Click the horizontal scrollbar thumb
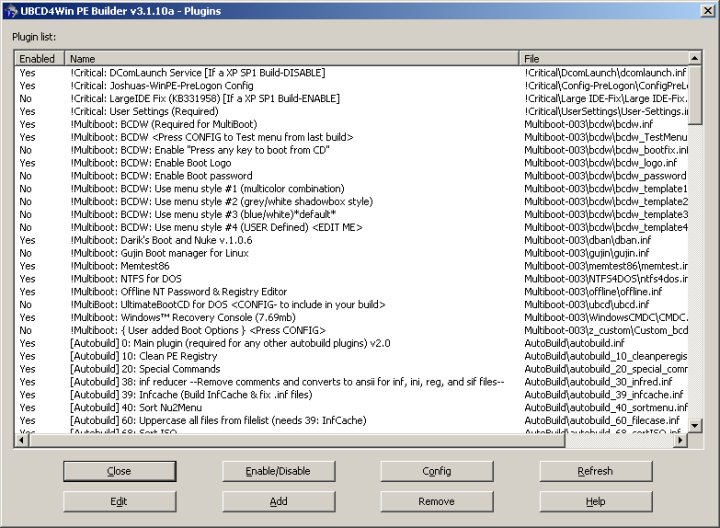The width and height of the screenshot is (720, 528). click(x=297, y=440)
